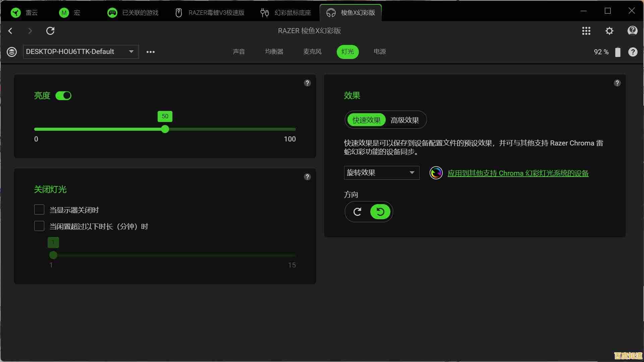Click the RAZER毒蝰V3极速版 mouse icon

pyautogui.click(x=178, y=13)
